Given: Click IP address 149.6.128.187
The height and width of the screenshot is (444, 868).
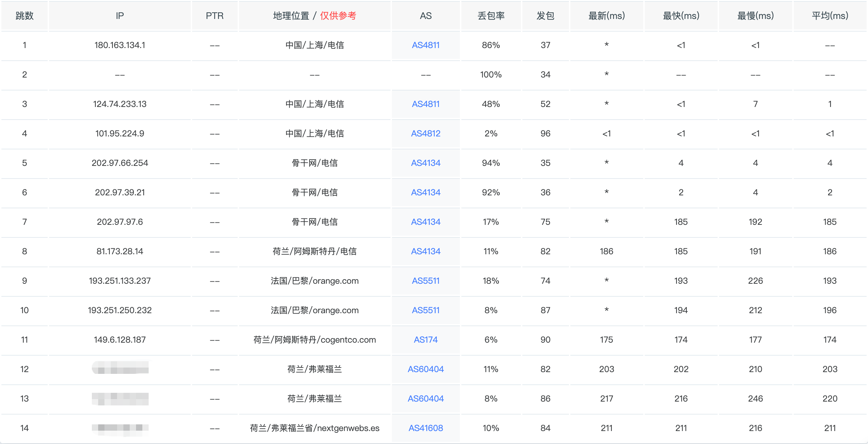Looking at the screenshot, I should pyautogui.click(x=120, y=340).
